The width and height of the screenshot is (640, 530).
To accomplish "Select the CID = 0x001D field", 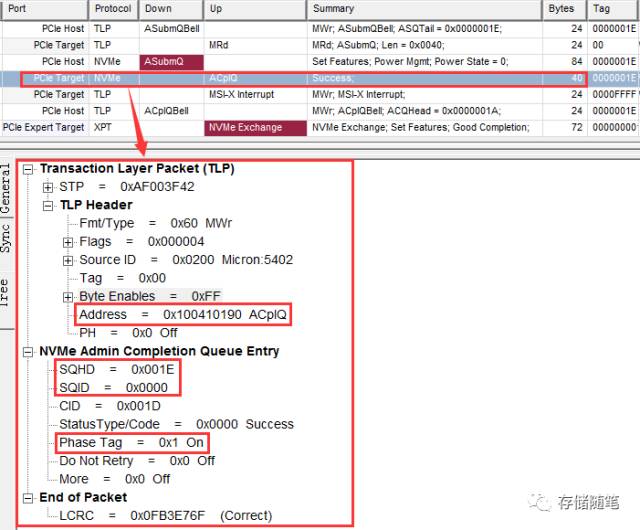I will (110, 406).
